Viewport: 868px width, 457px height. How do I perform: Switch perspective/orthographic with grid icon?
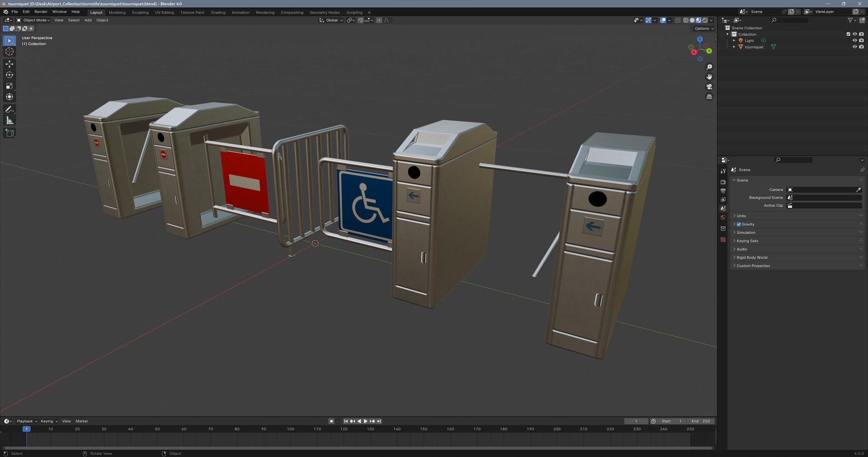[709, 97]
